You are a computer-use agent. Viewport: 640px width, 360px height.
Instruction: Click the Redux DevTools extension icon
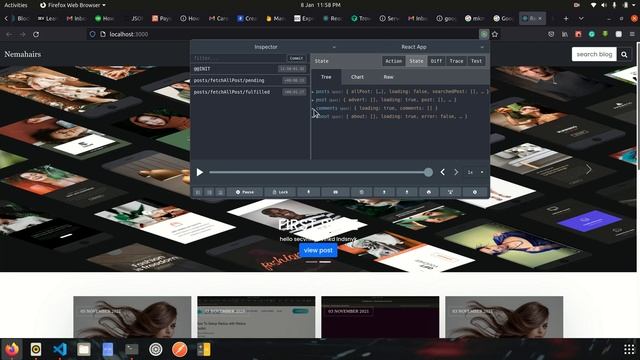pos(484,34)
